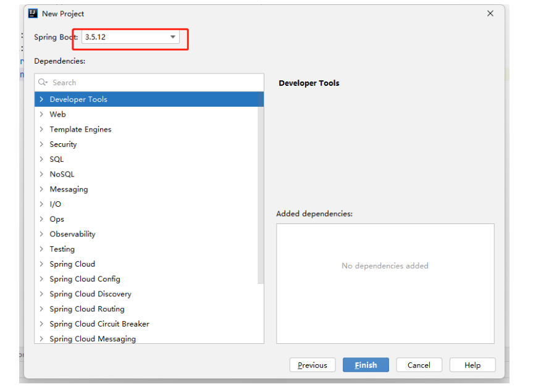Expand the Spring Cloud chevron
Screen dimensions: 533x392
pos(41,264)
